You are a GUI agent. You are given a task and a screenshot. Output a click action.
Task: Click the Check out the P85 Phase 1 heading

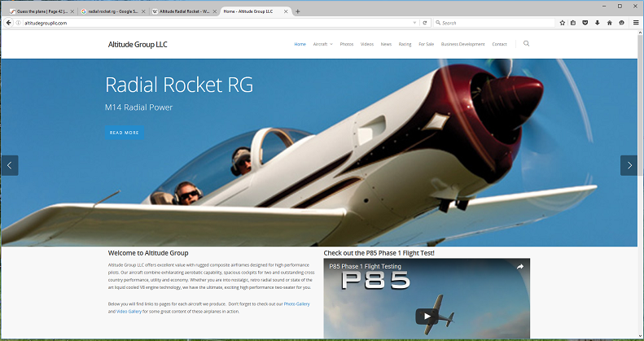[379, 253]
